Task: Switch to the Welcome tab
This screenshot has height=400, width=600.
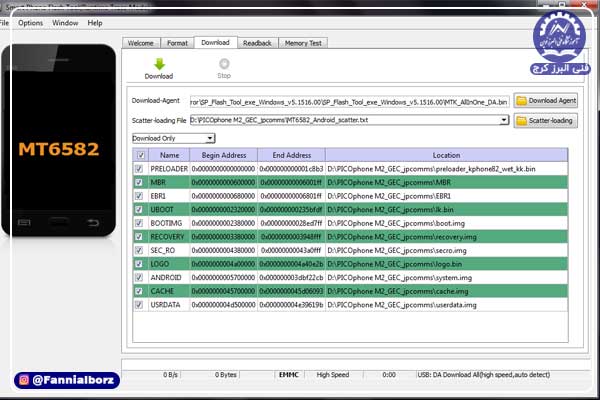Action: (140, 43)
